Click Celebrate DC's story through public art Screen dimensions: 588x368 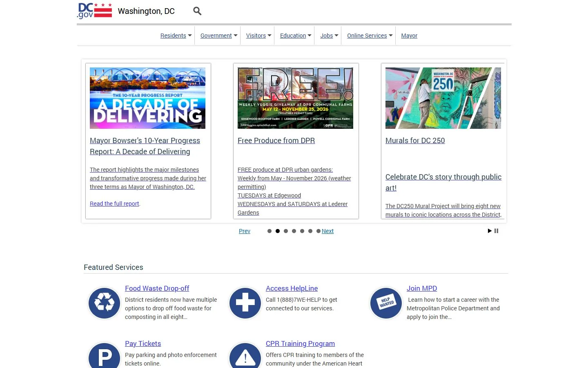443,182
